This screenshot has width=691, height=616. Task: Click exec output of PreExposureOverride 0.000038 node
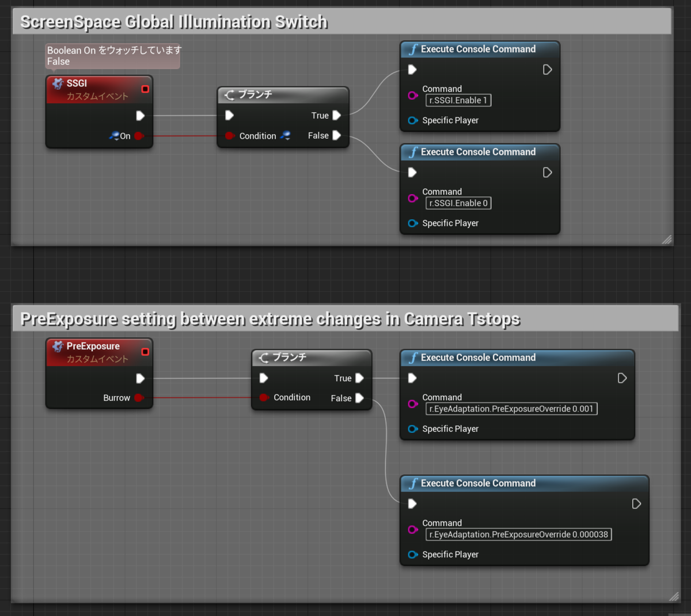(636, 504)
